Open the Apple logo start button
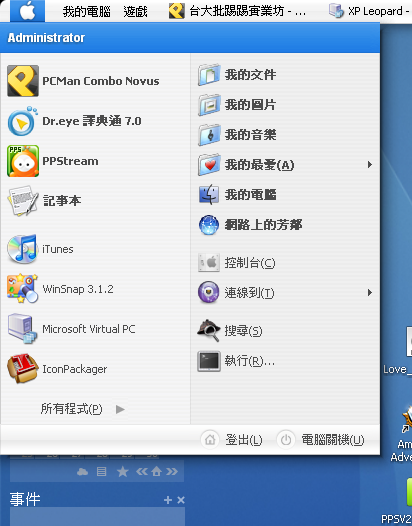The height and width of the screenshot is (526, 412). click(27, 11)
